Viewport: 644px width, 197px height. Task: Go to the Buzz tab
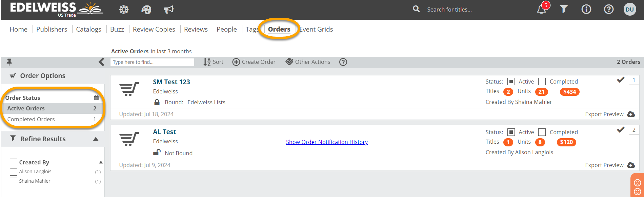coord(117,29)
